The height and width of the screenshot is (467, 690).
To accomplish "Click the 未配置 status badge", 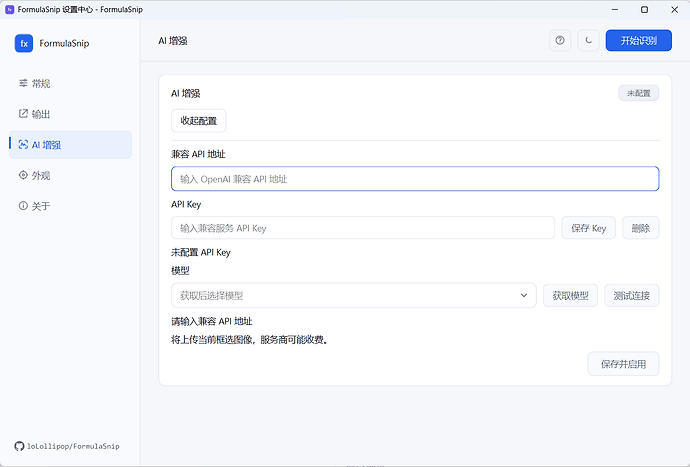I will point(639,93).
